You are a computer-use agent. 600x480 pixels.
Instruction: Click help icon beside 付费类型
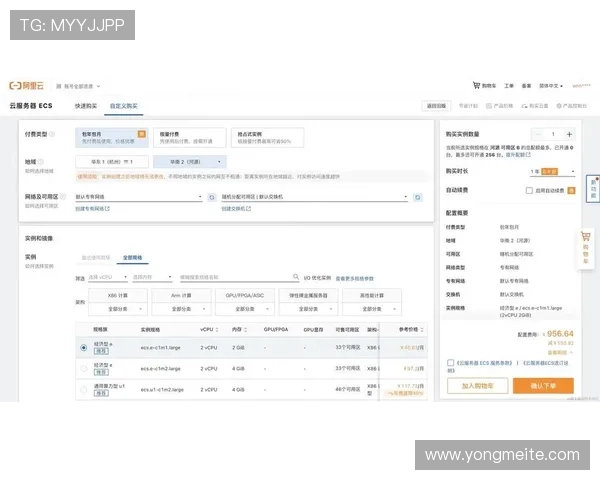click(52, 134)
